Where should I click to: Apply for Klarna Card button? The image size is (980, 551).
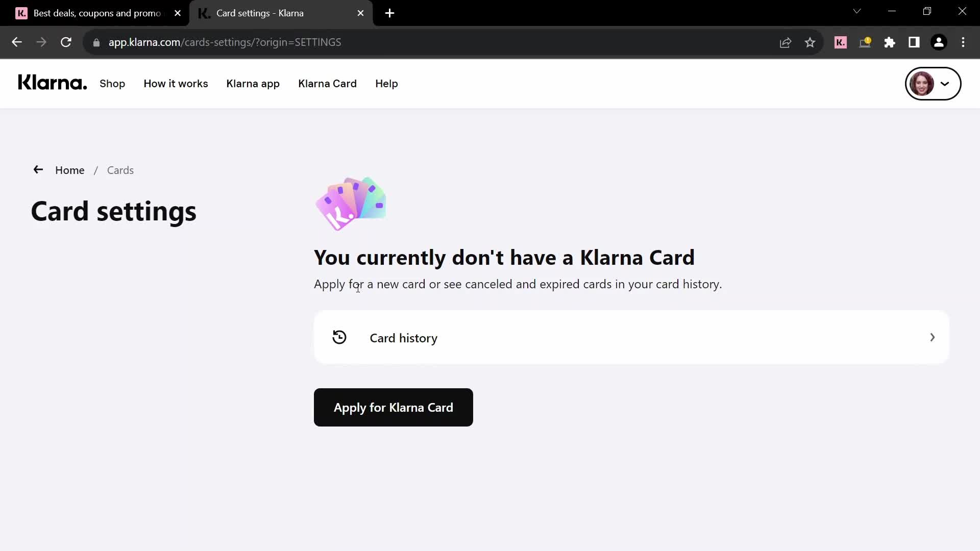tap(393, 407)
